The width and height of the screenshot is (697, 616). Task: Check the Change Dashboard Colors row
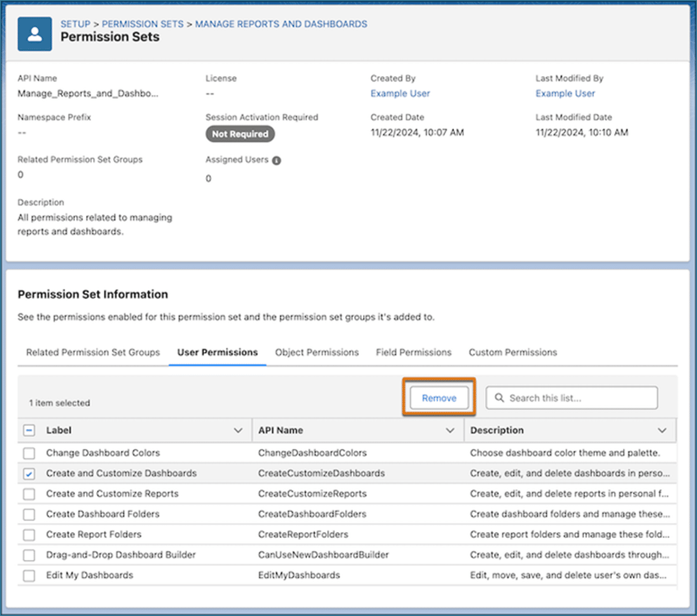pos(29,453)
